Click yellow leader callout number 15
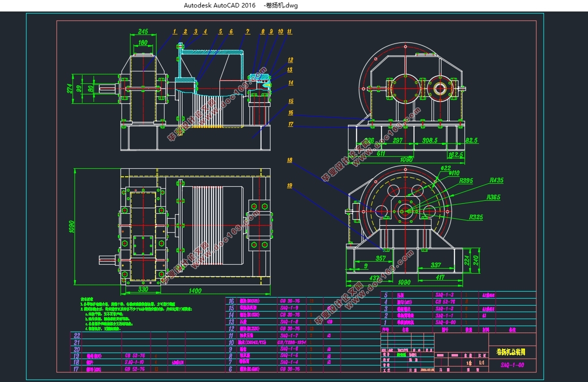588x382 pixels. coord(290,101)
